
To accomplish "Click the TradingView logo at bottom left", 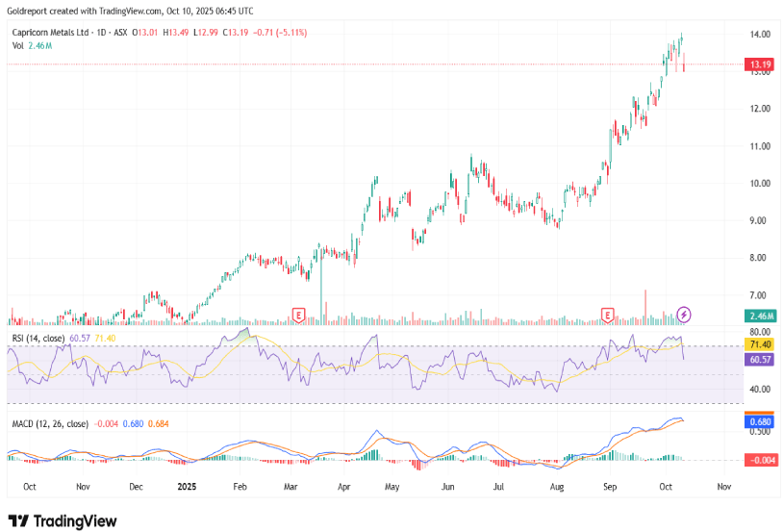I will click(63, 520).
